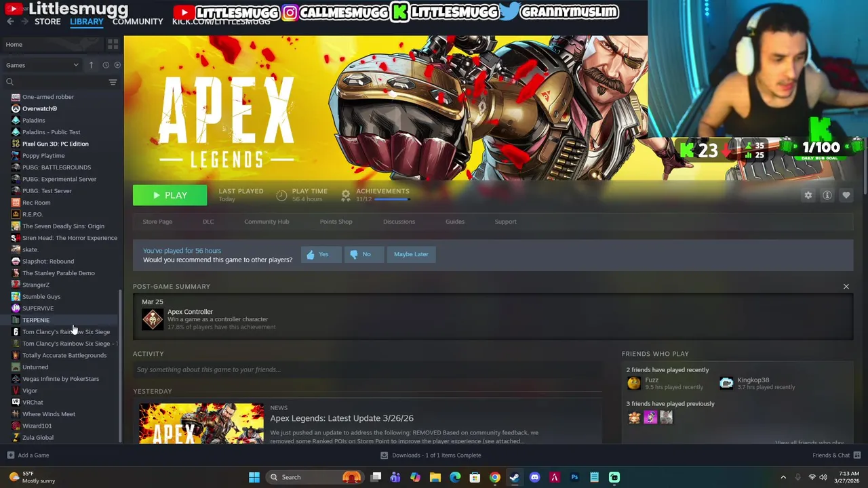Select VRChat in library
This screenshot has width=868, height=488.
tap(33, 402)
